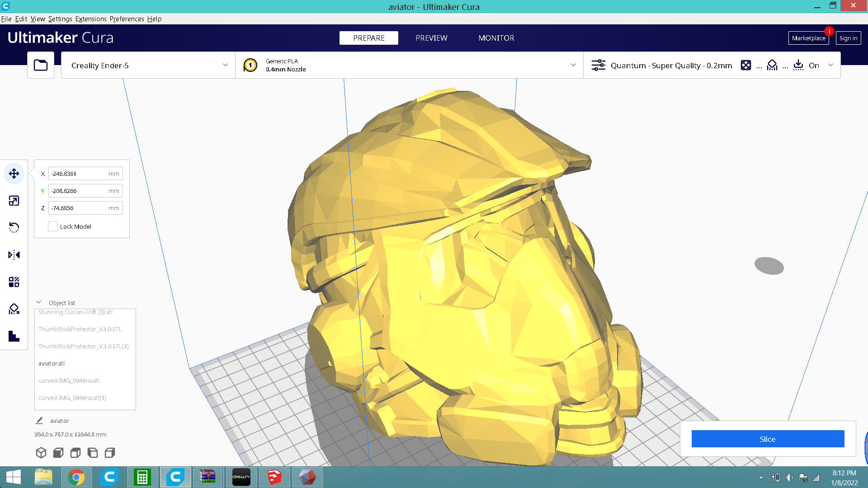Click the aviator job name text
This screenshot has height=488, width=868.
60,421
